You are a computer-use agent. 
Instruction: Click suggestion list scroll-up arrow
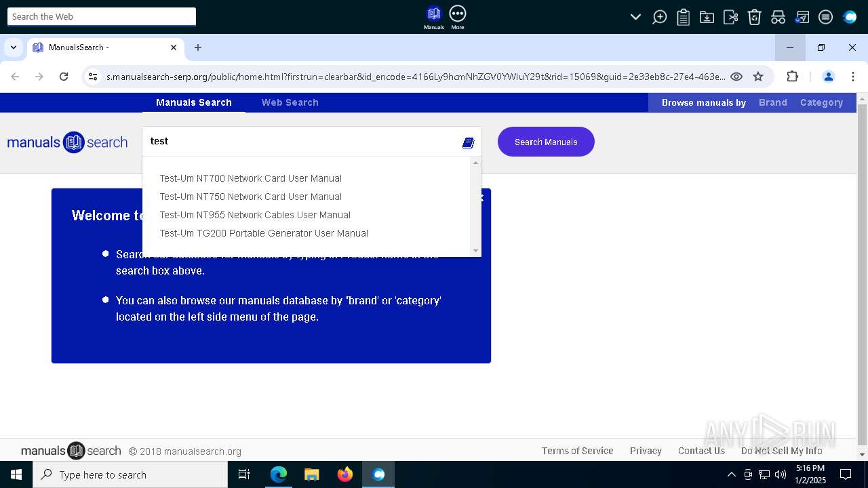[x=475, y=163]
